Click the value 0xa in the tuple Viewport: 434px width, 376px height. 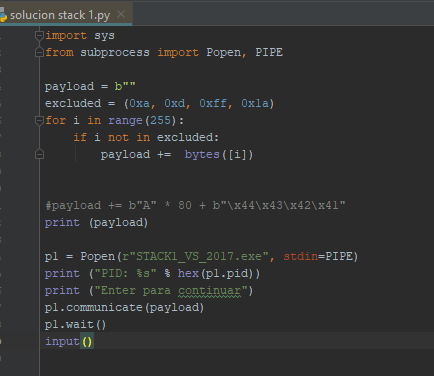pyautogui.click(x=139, y=103)
